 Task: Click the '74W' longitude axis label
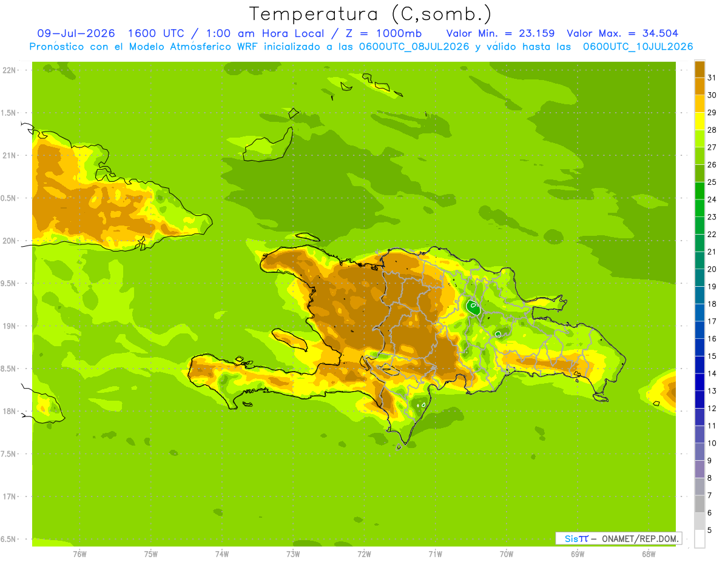pos(222,554)
